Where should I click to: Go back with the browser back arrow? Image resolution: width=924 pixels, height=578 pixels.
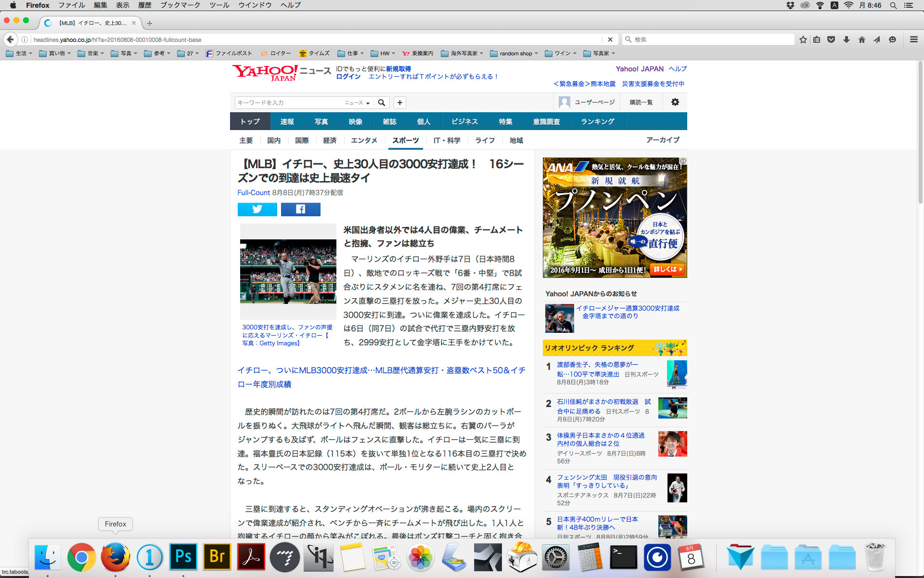point(10,39)
